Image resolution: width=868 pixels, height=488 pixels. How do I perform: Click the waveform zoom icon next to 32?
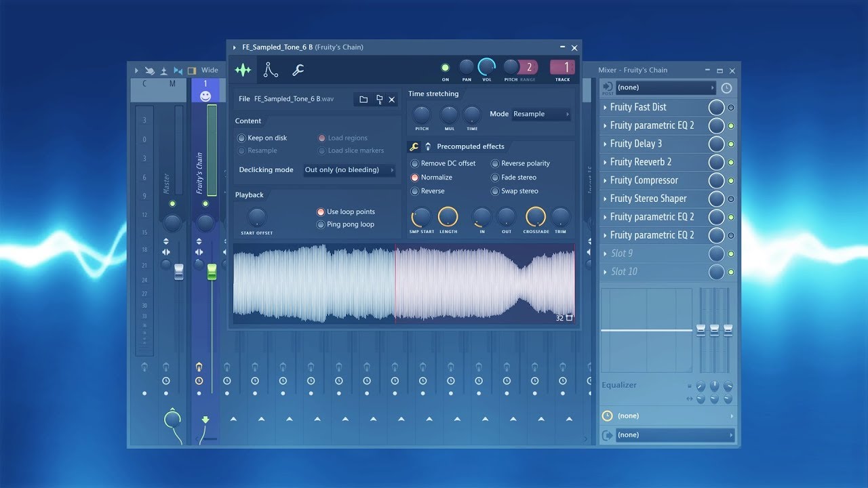click(570, 317)
